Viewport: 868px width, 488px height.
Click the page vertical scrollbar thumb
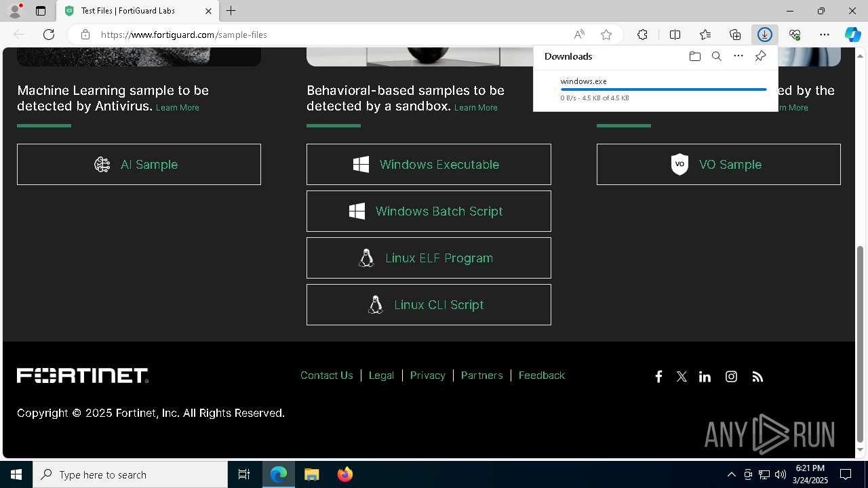(x=861, y=344)
